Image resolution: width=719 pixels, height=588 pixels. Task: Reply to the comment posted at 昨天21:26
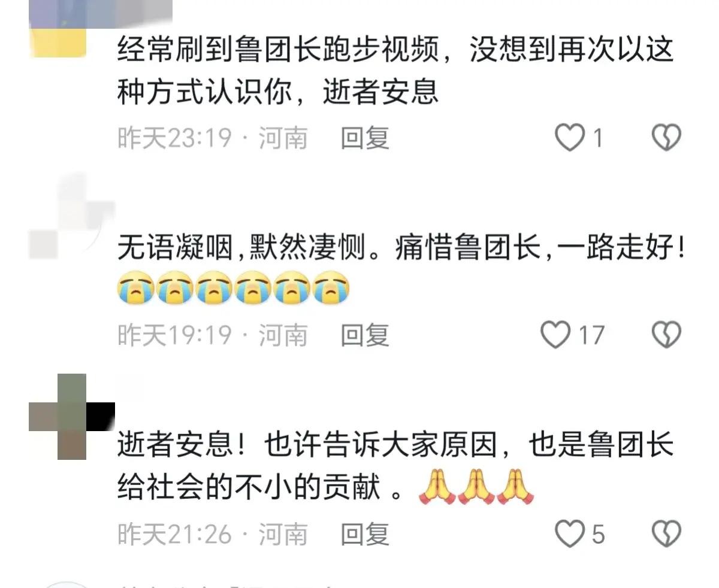365,534
